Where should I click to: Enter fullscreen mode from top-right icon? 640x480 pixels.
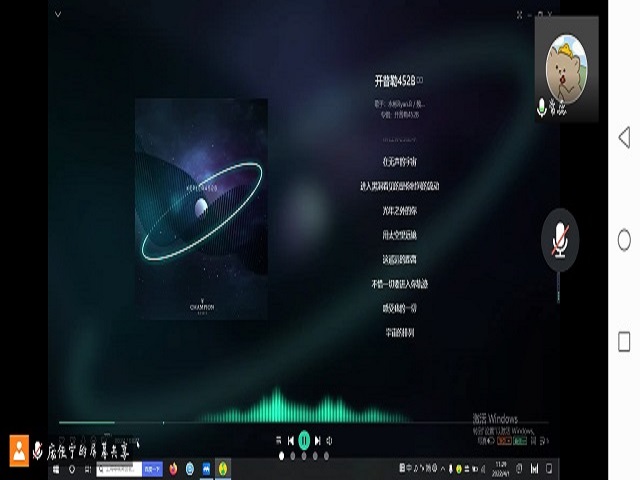pyautogui.click(x=520, y=15)
